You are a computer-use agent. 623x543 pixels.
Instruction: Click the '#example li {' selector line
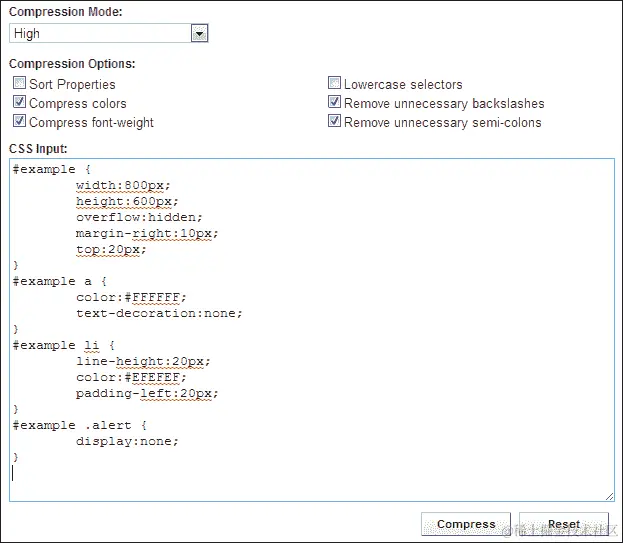(x=64, y=345)
